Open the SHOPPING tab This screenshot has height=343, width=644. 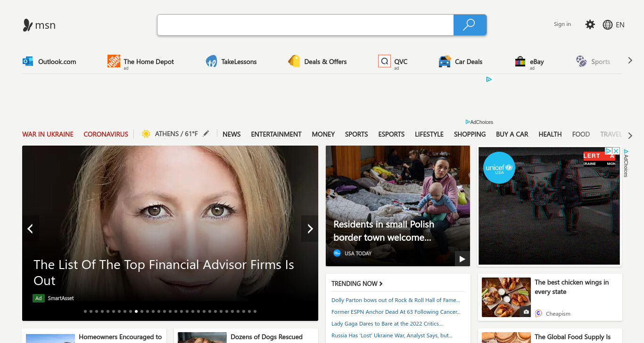click(470, 134)
